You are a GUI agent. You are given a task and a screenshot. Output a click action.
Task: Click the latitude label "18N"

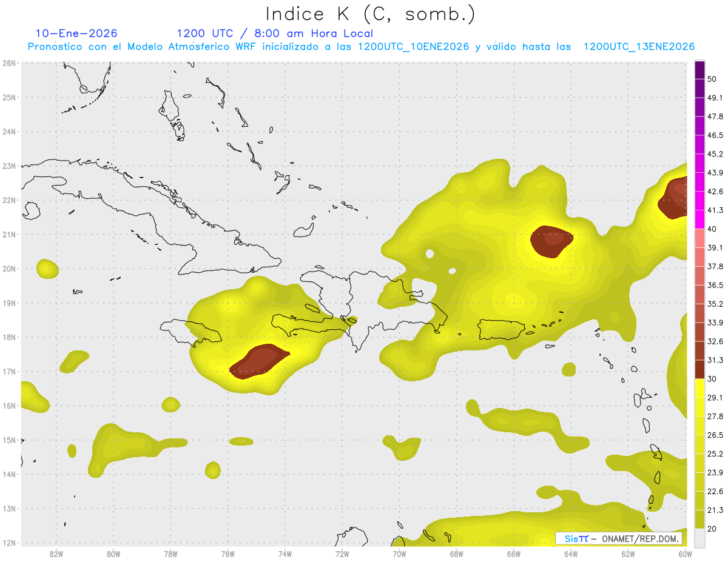click(8, 337)
